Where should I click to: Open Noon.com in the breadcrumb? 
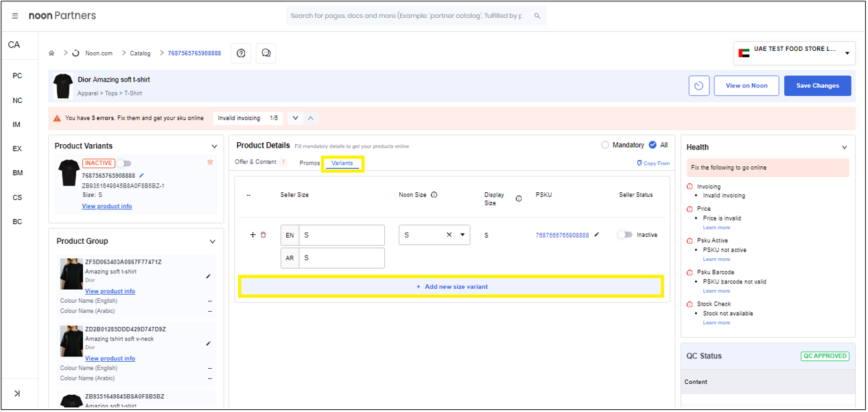tap(99, 53)
